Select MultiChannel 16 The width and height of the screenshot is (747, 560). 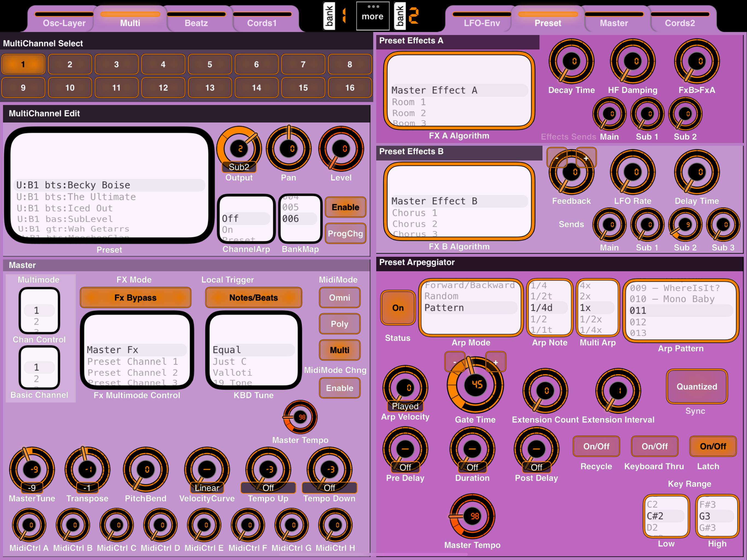[x=350, y=88]
